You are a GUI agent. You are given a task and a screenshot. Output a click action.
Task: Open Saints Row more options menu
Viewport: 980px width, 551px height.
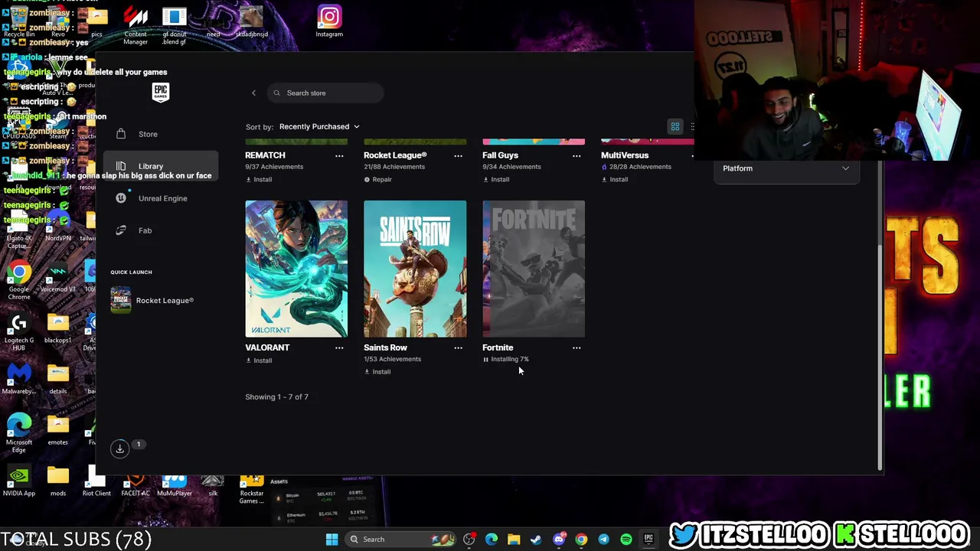point(458,348)
